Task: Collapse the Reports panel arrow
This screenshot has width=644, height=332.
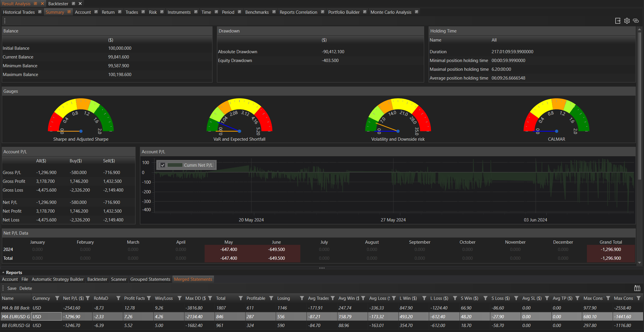Action: (3, 272)
